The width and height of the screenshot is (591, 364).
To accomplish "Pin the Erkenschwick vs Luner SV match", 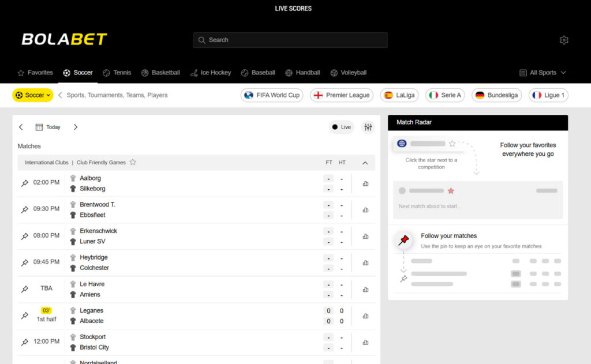I will pyautogui.click(x=25, y=237).
